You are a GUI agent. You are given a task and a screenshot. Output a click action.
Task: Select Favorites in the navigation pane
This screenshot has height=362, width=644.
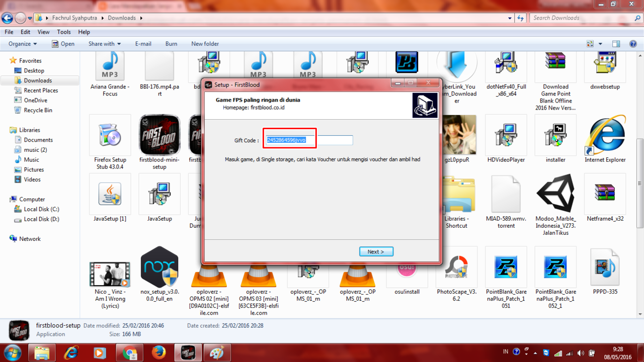click(30, 61)
